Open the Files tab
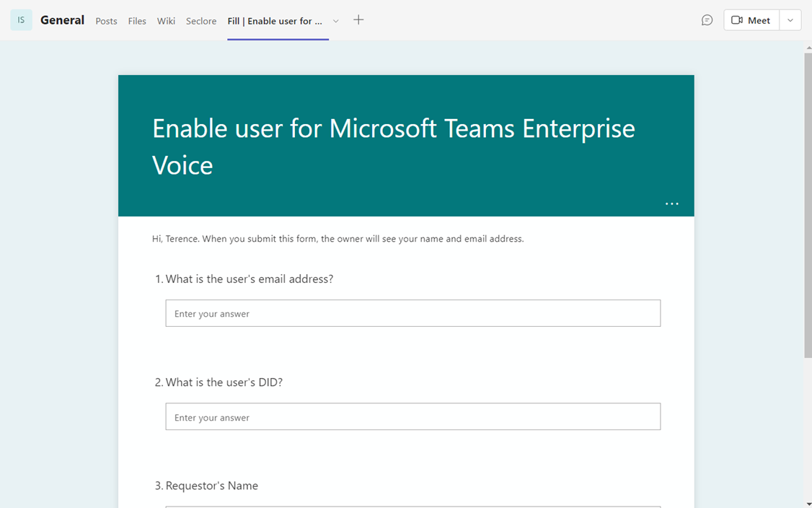The image size is (812, 508). [x=137, y=21]
